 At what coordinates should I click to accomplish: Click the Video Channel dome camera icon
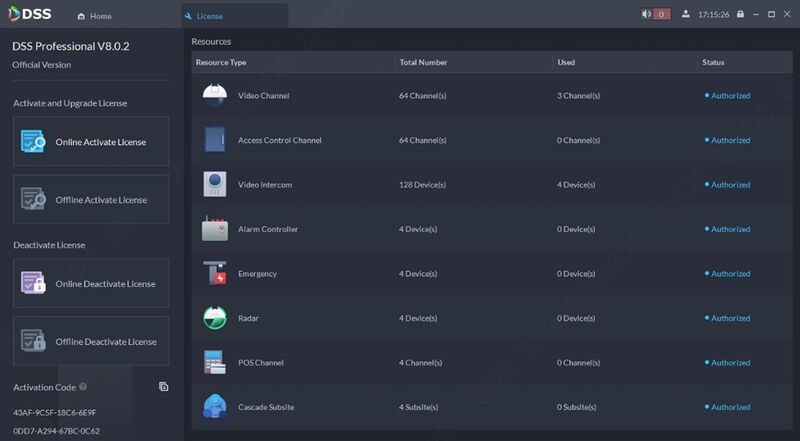click(215, 95)
